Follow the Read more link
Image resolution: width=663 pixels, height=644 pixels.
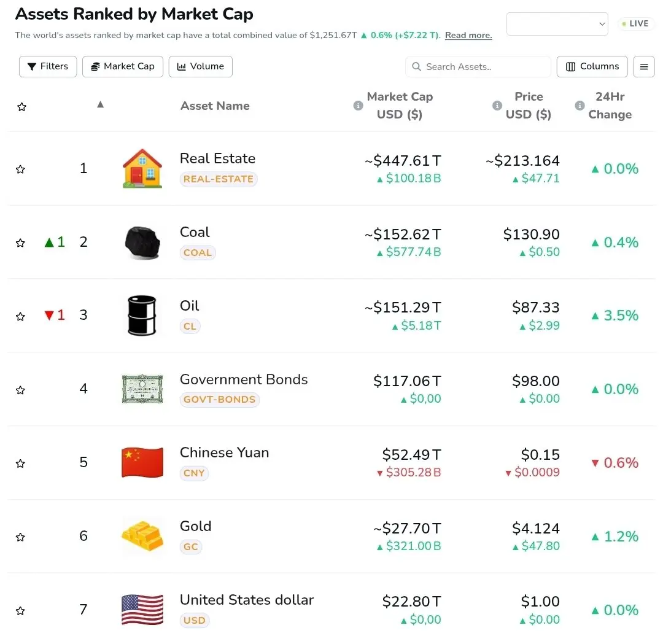[x=468, y=35]
